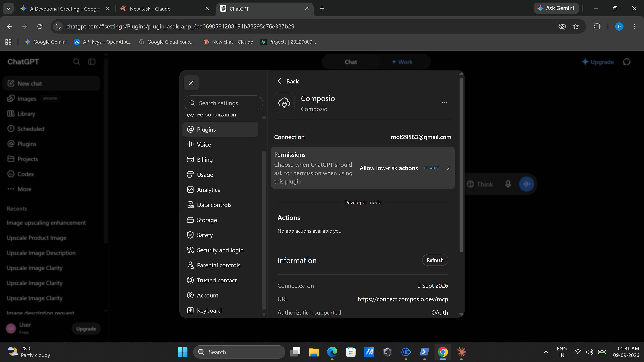644x362 pixels.
Task: Bookmark this page with the star icon
Action: pos(576,26)
